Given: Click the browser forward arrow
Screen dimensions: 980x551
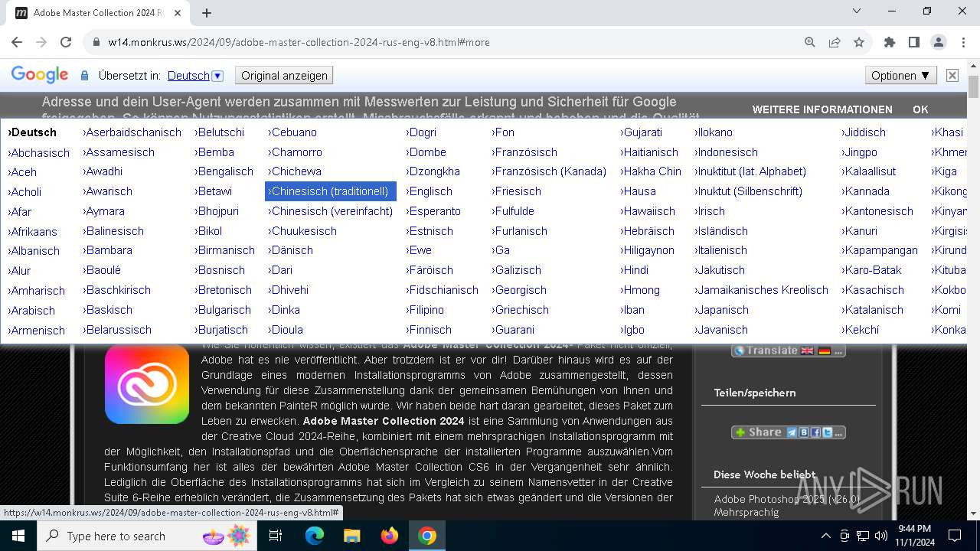Looking at the screenshot, I should [x=41, y=42].
